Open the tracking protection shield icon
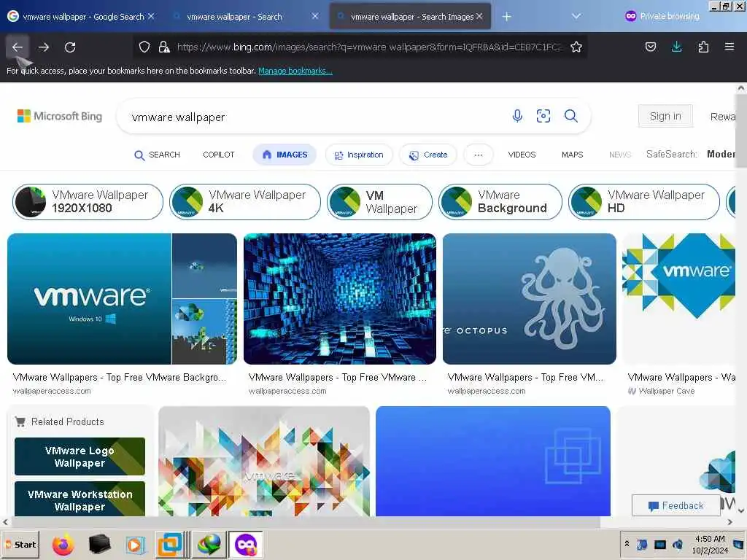 click(144, 47)
